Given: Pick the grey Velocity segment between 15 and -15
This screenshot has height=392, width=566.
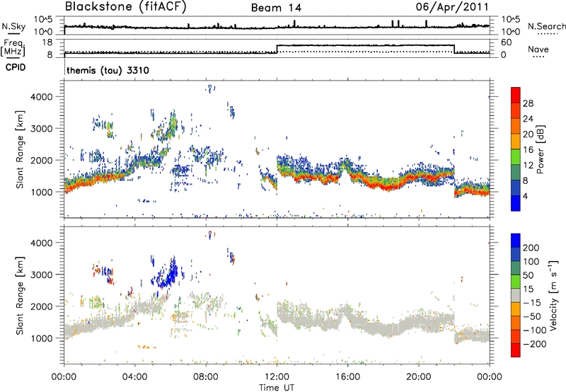Looking at the screenshot, I should pyautogui.click(x=516, y=295).
